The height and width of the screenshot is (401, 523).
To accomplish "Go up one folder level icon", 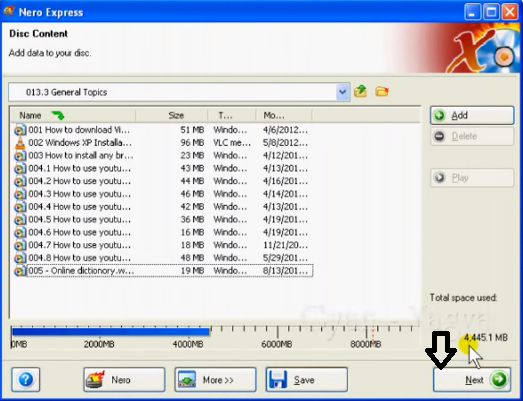I will point(360,91).
